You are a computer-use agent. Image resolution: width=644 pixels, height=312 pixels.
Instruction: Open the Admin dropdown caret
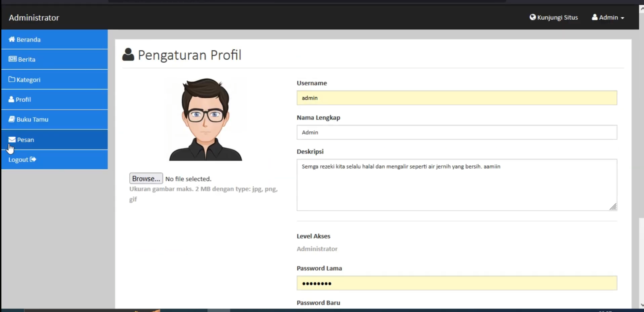pyautogui.click(x=622, y=18)
